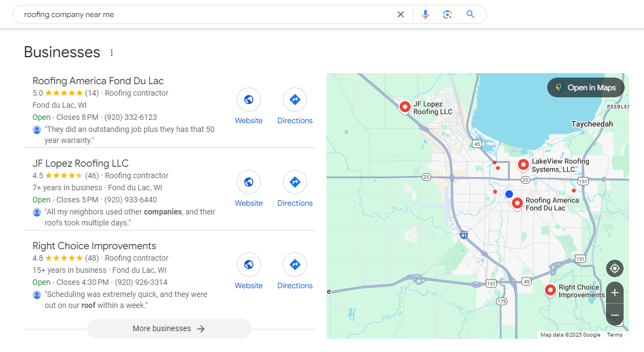Open Right Choice Improvements listing title

tap(95, 246)
